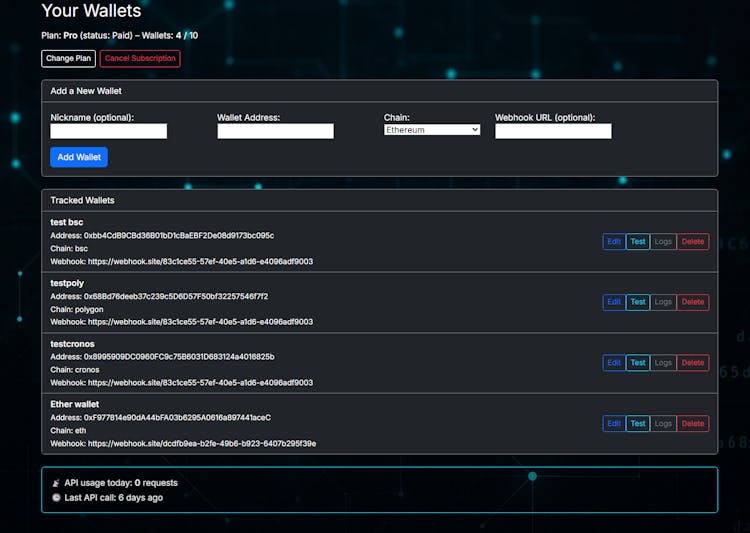This screenshot has width=750, height=533.
Task: Click the 'Chain: eth' text
Action: pyautogui.click(x=68, y=431)
